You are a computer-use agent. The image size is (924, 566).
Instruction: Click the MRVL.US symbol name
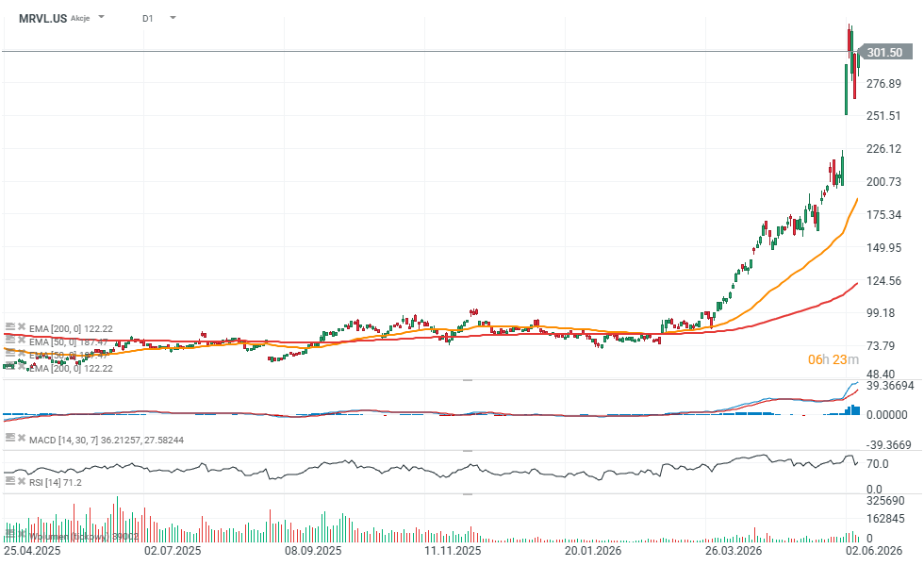coord(42,18)
